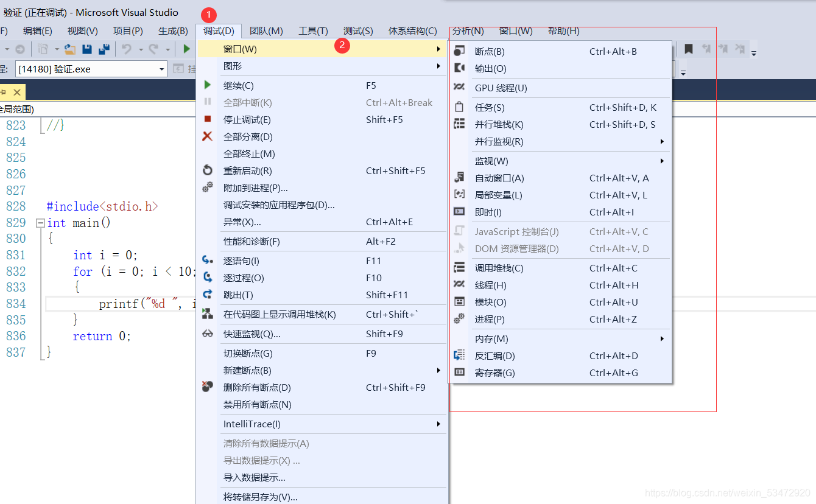Choose 继续(C) to continue debugging

[323, 85]
